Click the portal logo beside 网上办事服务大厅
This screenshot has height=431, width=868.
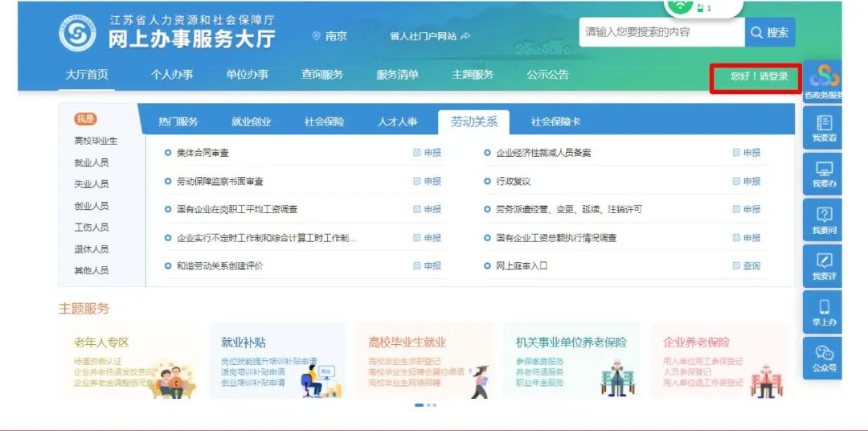pyautogui.click(x=77, y=32)
